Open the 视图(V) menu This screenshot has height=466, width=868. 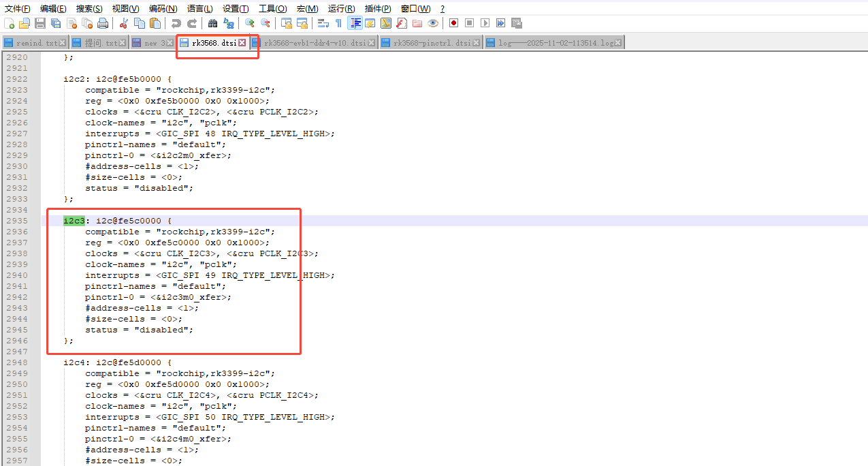pyautogui.click(x=126, y=8)
